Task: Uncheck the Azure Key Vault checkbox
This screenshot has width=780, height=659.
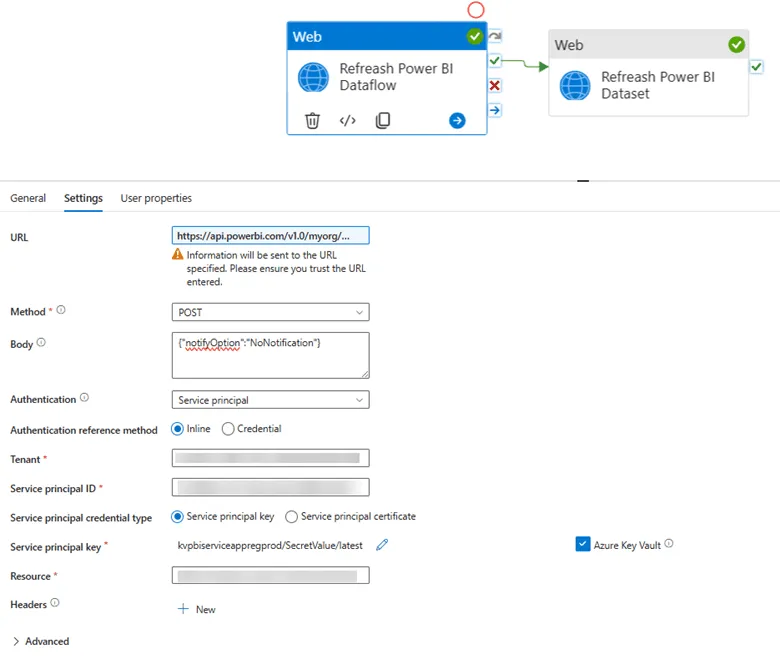Action: point(583,544)
